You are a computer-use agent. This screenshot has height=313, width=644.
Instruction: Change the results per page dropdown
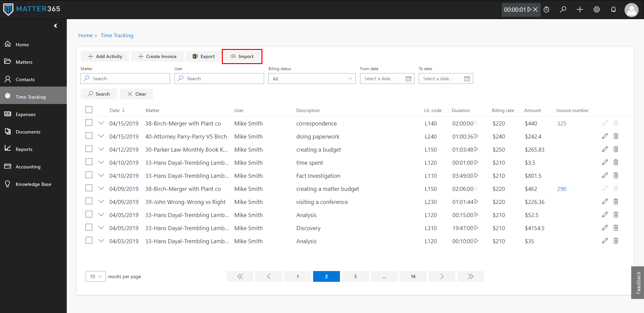pyautogui.click(x=96, y=276)
